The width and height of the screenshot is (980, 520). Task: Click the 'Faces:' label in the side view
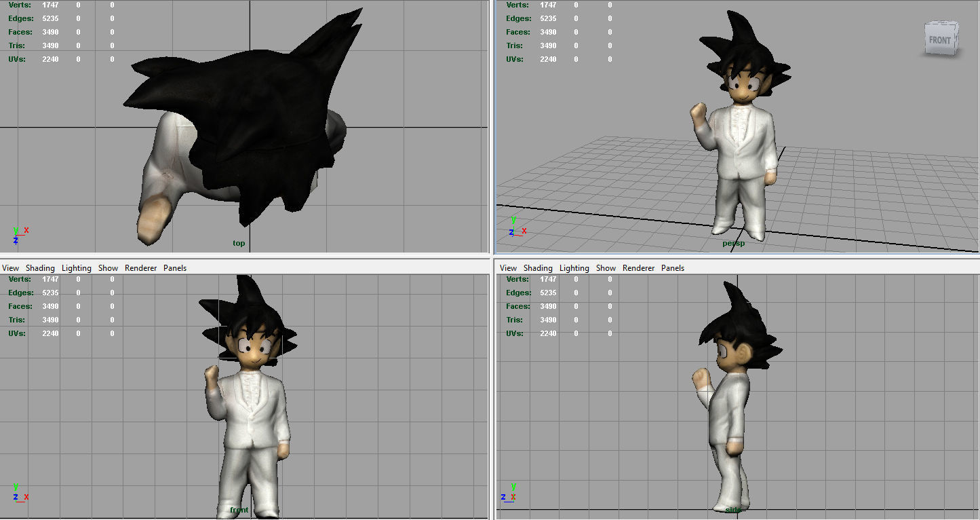[x=518, y=306]
